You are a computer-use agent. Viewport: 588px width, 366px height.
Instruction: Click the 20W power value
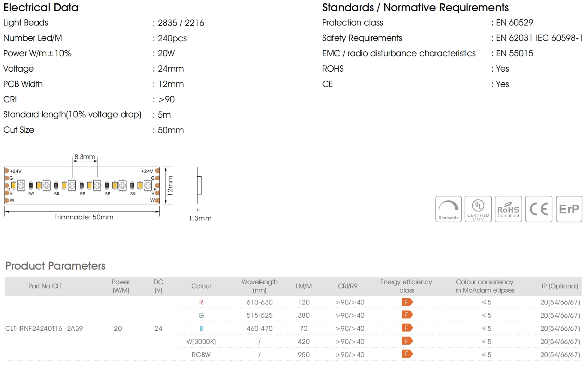point(166,53)
